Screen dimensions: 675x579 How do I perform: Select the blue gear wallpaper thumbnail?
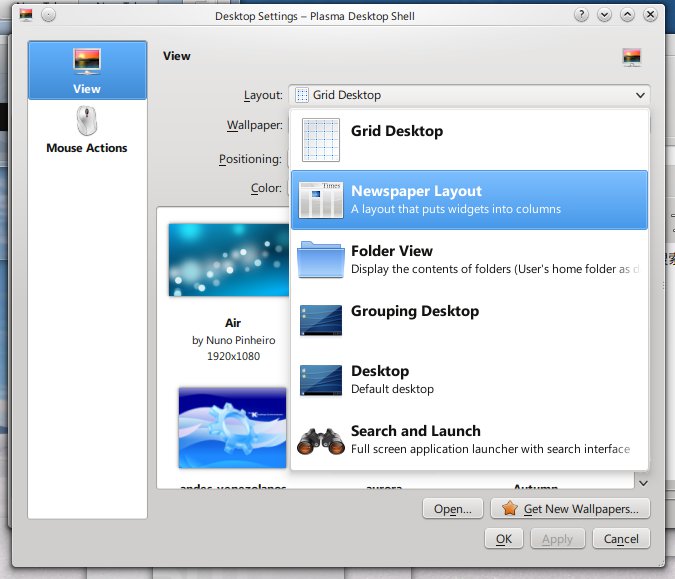232,427
